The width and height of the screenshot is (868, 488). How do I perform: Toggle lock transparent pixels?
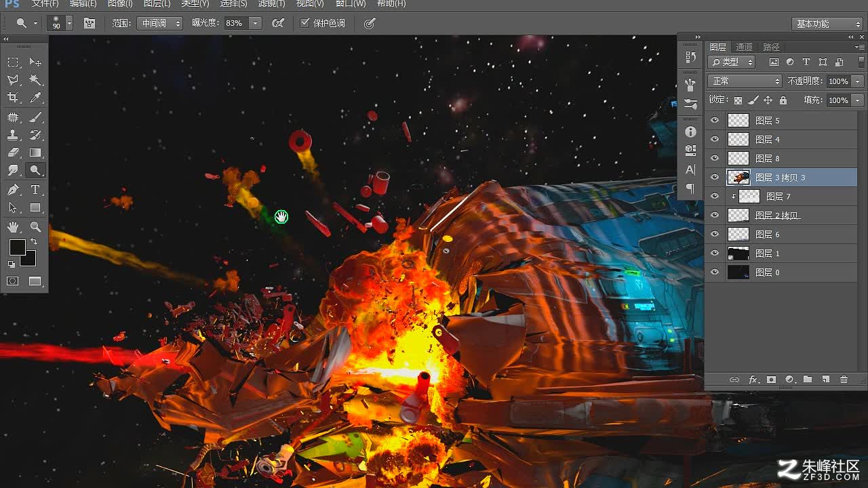[738, 100]
